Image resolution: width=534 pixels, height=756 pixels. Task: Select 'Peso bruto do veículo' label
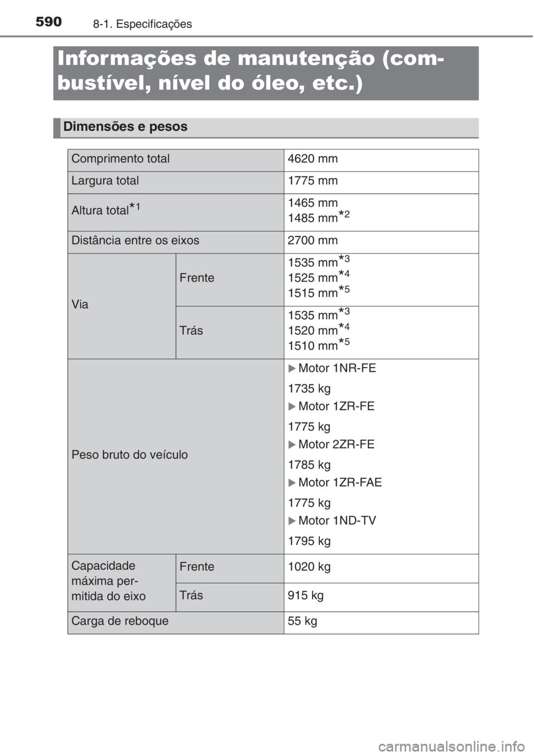[130, 455]
